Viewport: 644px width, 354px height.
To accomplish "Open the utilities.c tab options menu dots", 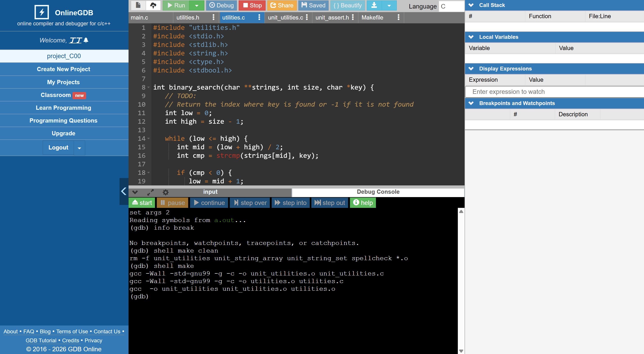I will click(x=259, y=17).
